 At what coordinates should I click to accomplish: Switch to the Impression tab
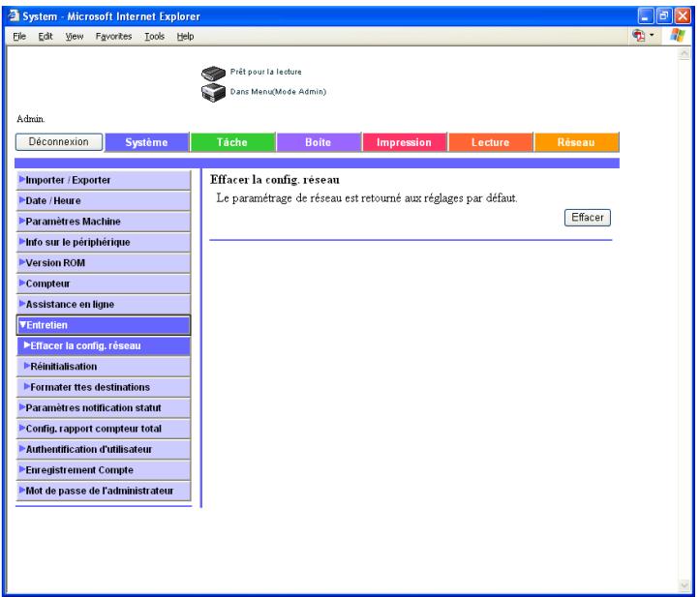click(x=404, y=142)
